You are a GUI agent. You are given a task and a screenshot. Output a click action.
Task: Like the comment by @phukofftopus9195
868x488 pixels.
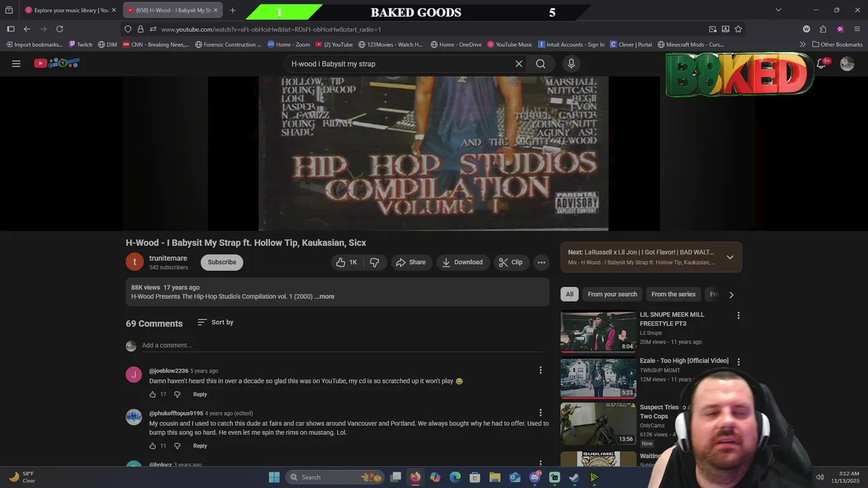153,446
